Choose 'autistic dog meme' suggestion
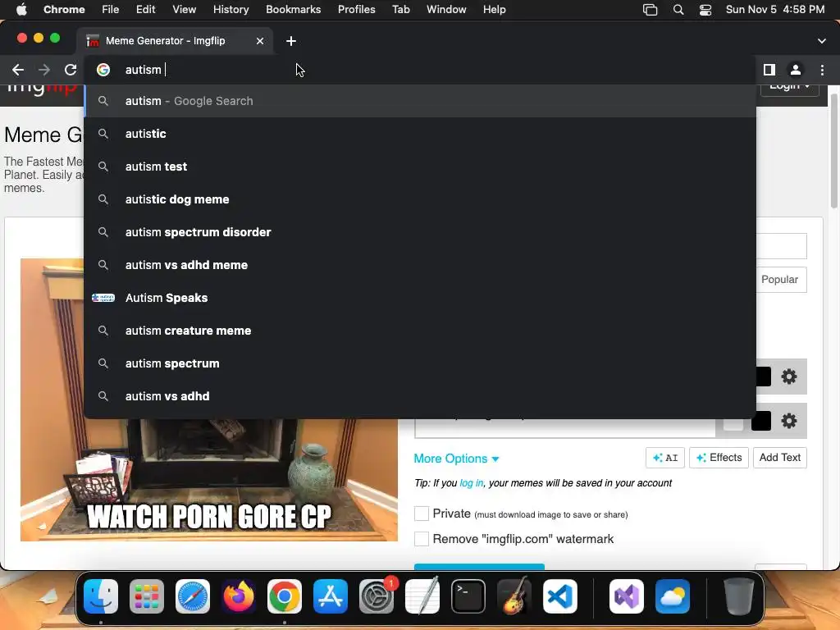Image resolution: width=840 pixels, height=630 pixels. point(421,199)
